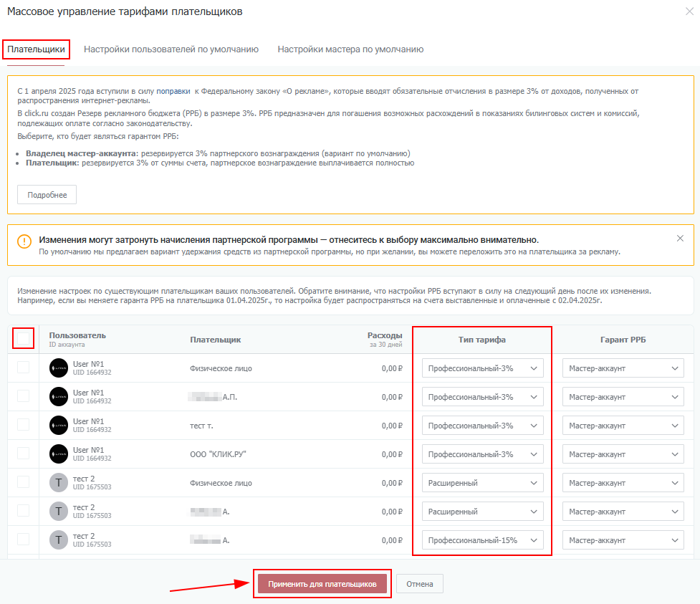Click avatar in Профессиональный-15% tariff row
Image resolution: width=700 pixels, height=604 pixels.
pos(59,540)
